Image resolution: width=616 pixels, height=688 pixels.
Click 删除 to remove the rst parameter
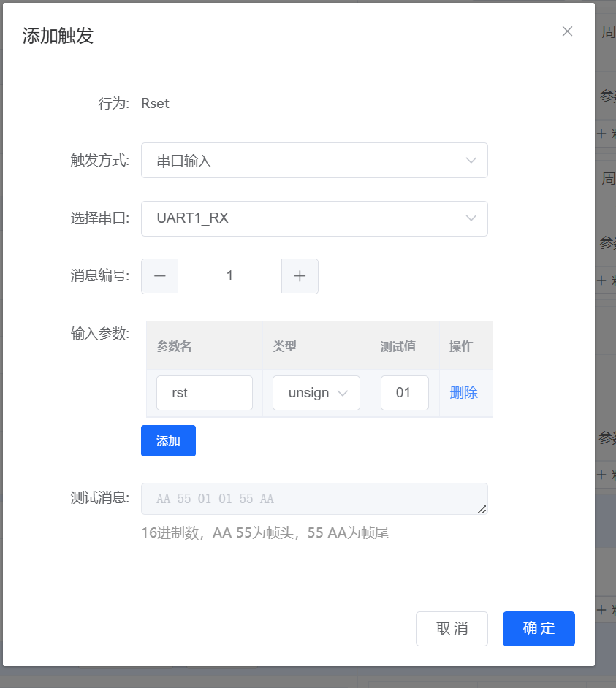464,393
